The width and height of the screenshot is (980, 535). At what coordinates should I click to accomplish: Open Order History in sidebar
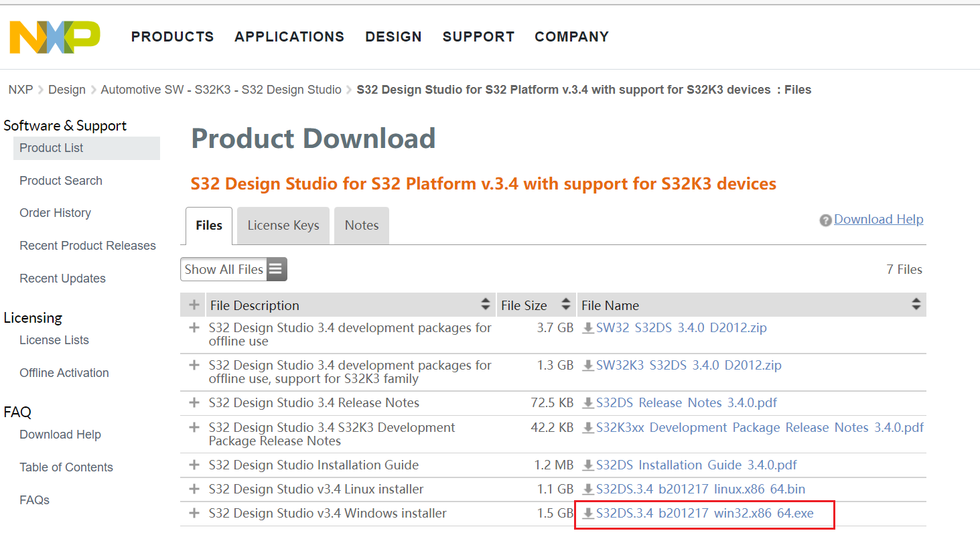[55, 213]
